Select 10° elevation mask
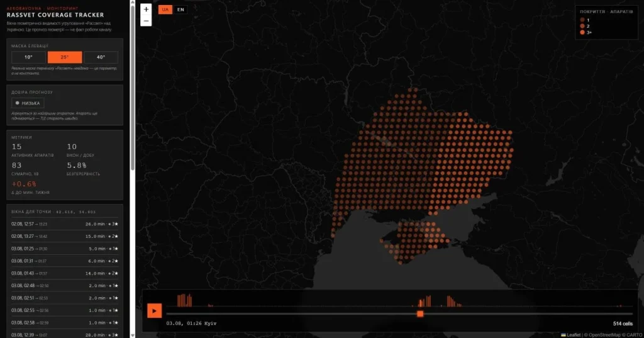The height and width of the screenshot is (338, 644). point(28,57)
